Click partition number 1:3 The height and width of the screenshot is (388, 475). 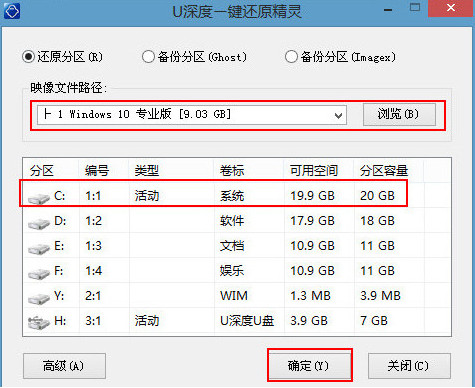93,246
